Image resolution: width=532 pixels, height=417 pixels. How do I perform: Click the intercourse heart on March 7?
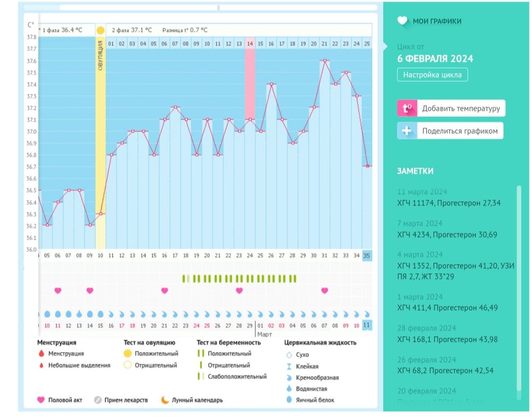325,290
